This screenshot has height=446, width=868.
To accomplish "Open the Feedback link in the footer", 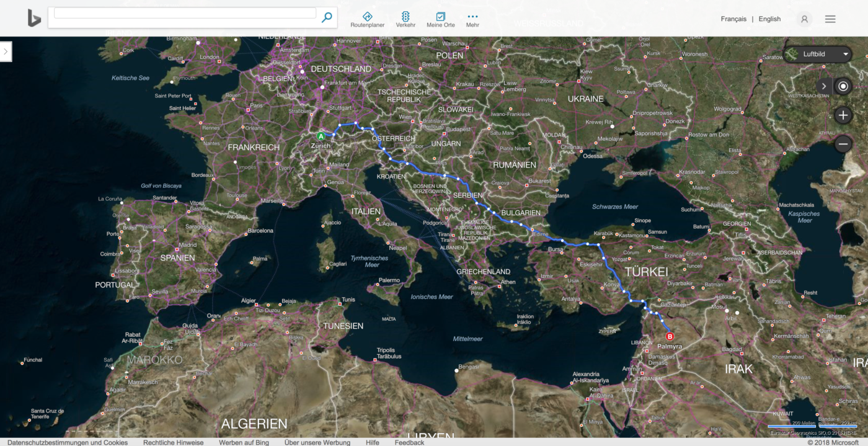I will (409, 442).
